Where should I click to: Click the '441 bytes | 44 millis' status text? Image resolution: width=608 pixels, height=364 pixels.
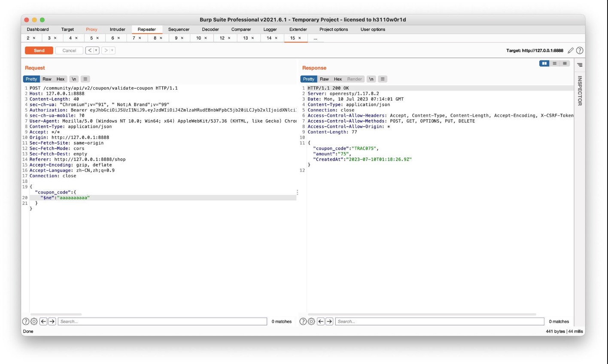click(x=564, y=331)
